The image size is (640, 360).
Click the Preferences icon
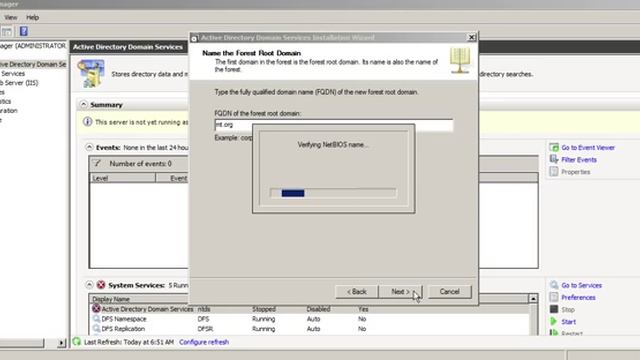tap(554, 297)
